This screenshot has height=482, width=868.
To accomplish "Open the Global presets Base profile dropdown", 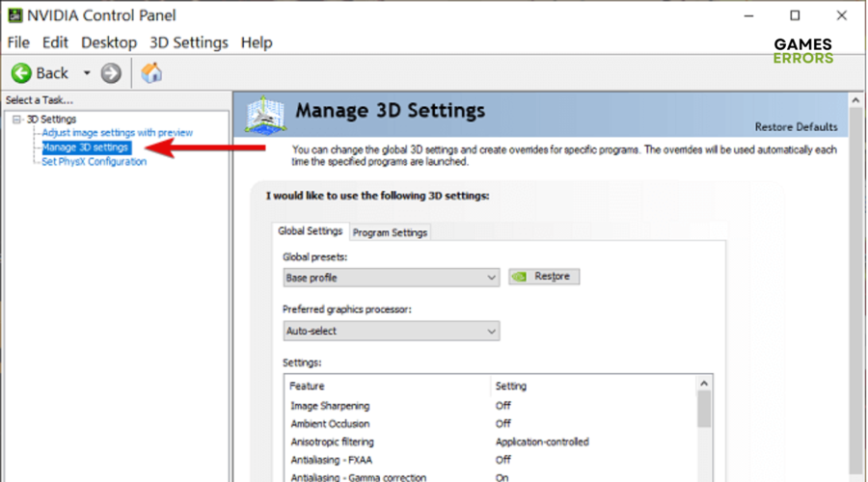I will (392, 278).
